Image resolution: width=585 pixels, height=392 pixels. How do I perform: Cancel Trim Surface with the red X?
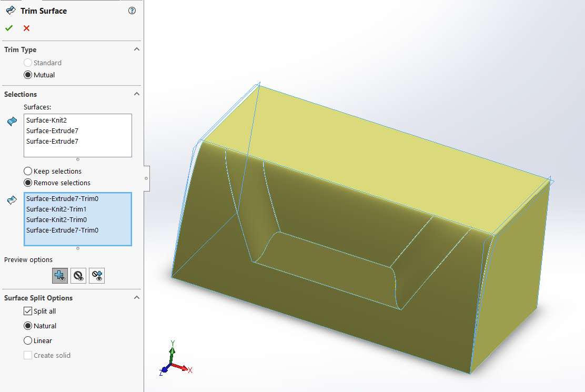click(x=26, y=28)
